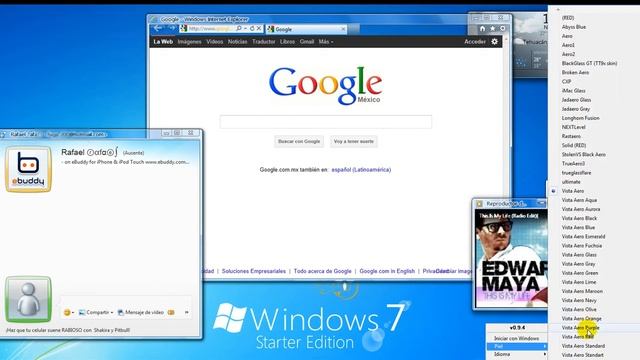Click your own display picture in Messenger
The image size is (640, 360).
pyautogui.click(x=28, y=299)
